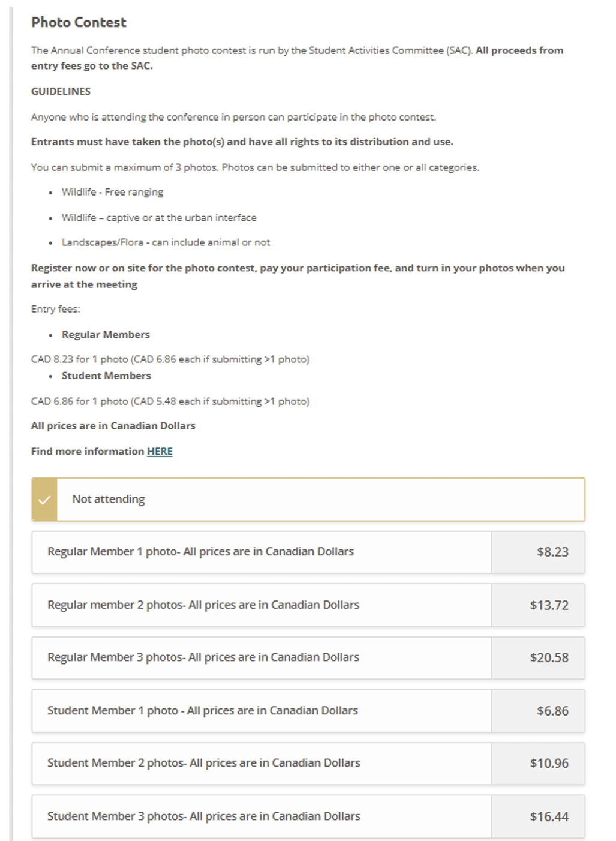
Task: Click the $13.72 price box
Action: pos(549,606)
